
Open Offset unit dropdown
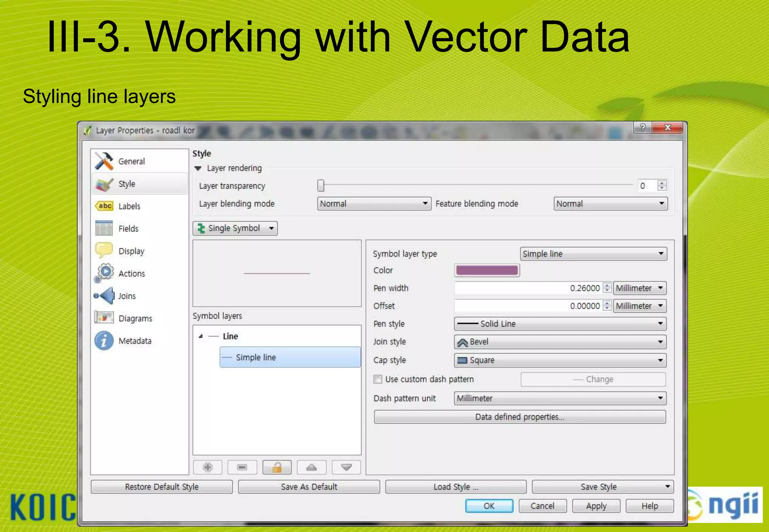tap(640, 306)
